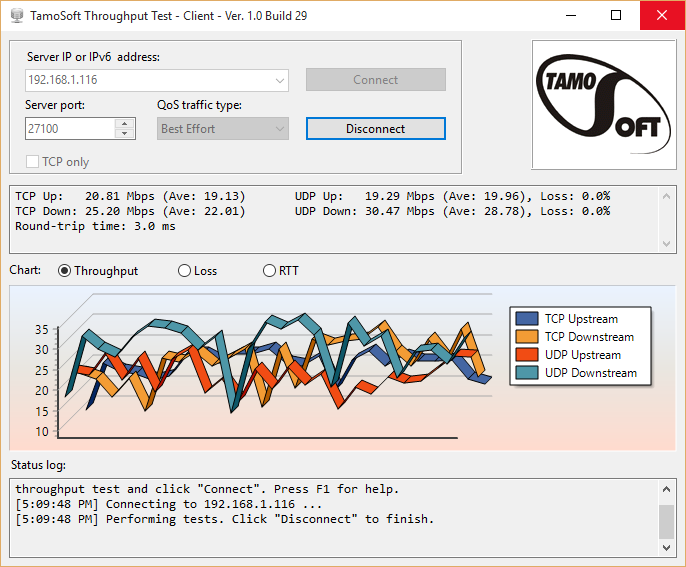Close the TamoSoft Throughput Test window
This screenshot has height=567, width=686.
click(x=662, y=15)
